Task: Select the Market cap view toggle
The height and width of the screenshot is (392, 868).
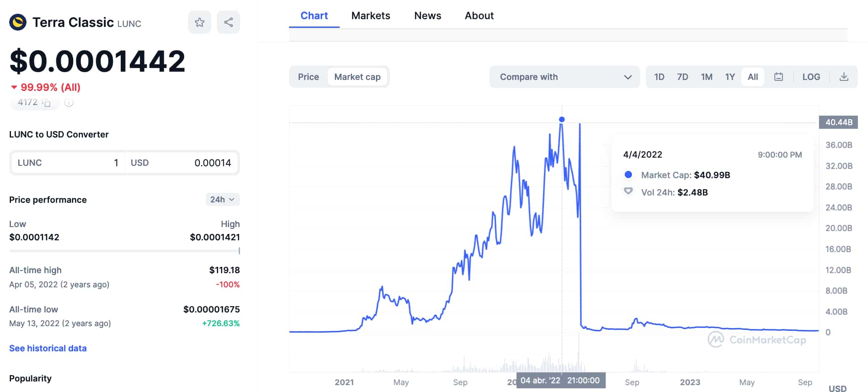Action: pyautogui.click(x=358, y=77)
